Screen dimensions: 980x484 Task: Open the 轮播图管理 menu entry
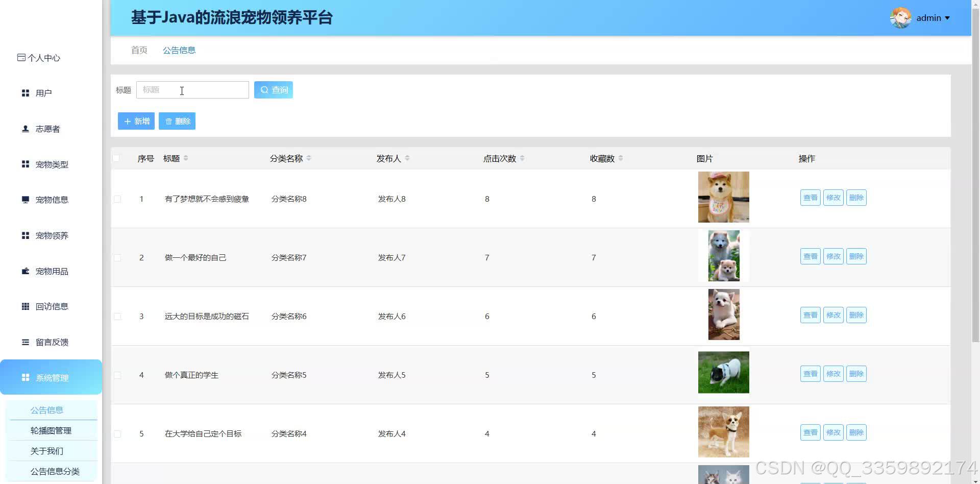point(51,430)
